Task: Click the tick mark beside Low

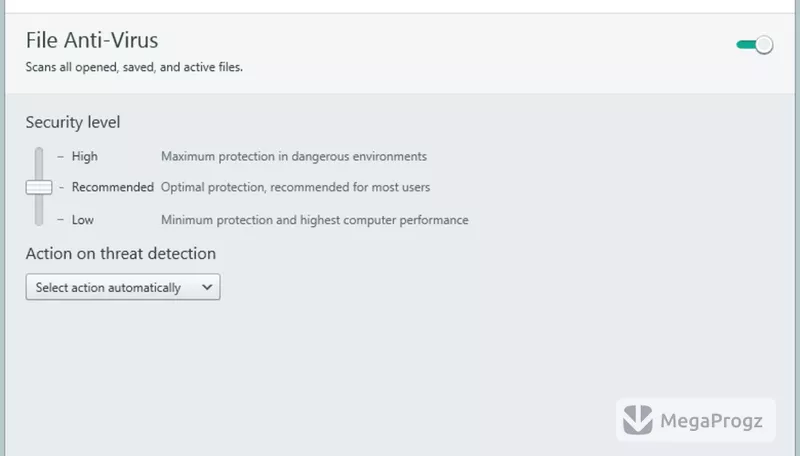Action: [61, 220]
